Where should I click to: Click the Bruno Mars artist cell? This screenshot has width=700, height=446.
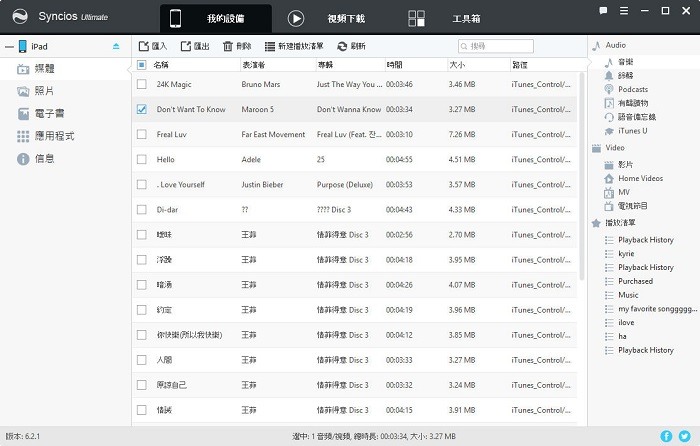(261, 84)
